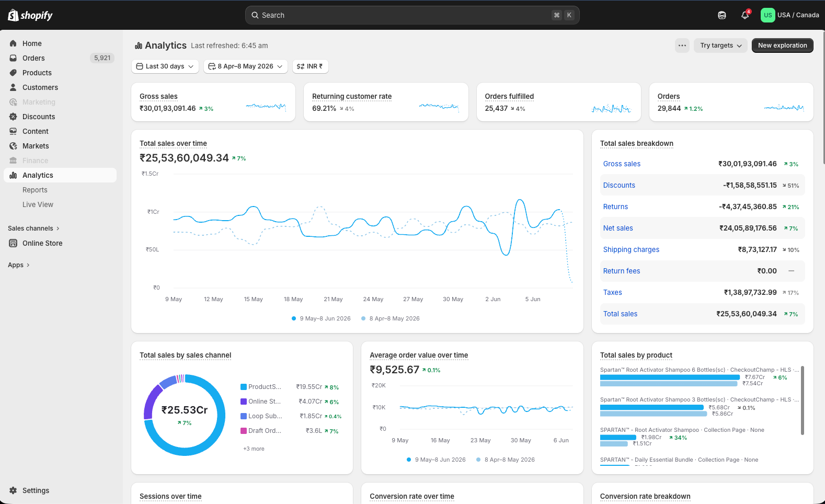The width and height of the screenshot is (825, 504).
Task: Expand the Try targets dropdown
Action: 721,45
